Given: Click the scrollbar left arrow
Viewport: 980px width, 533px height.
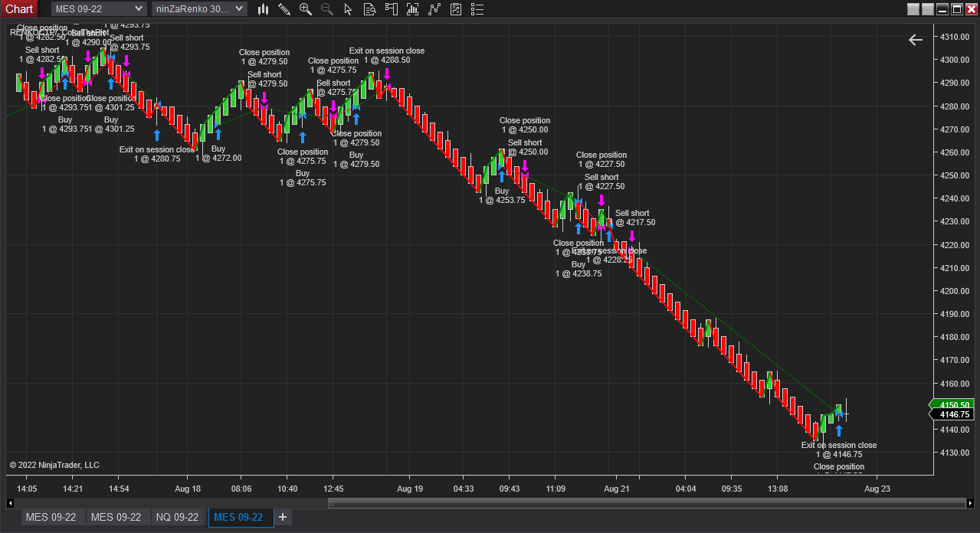Looking at the screenshot, I should [10, 503].
